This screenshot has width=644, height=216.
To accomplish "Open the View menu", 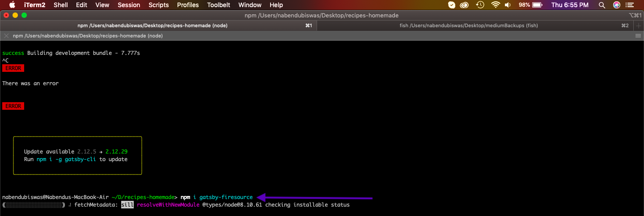I will [102, 5].
